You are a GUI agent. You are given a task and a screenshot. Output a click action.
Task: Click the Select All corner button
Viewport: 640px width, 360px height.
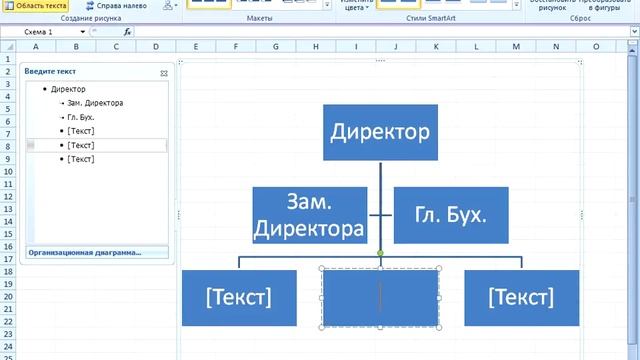(x=8, y=47)
